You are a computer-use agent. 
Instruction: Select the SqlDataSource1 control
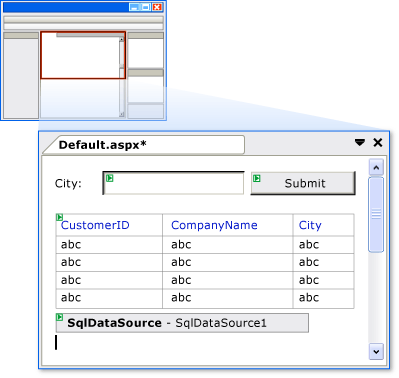click(182, 323)
